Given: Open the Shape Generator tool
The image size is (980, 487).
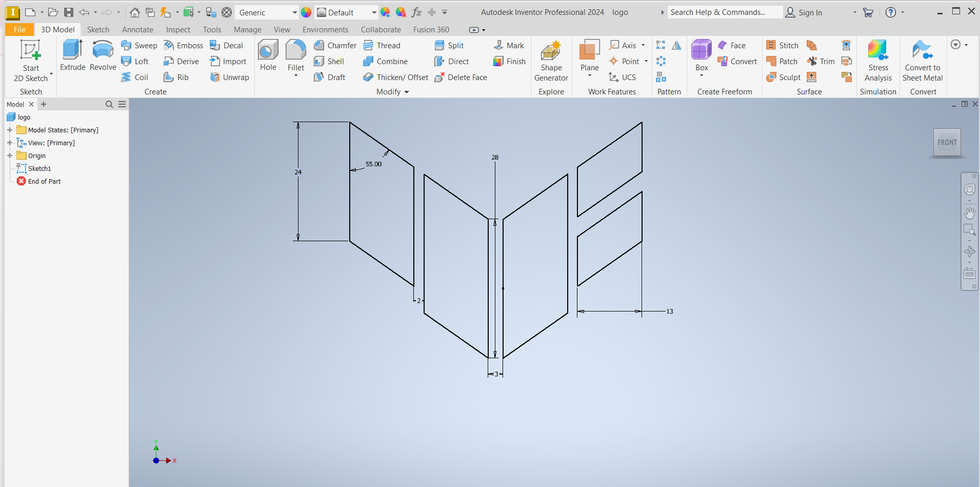Looking at the screenshot, I should [551, 61].
